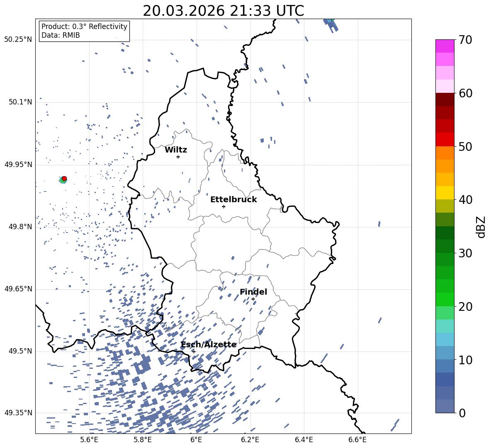Click the colorbar tick label 70

coord(465,40)
